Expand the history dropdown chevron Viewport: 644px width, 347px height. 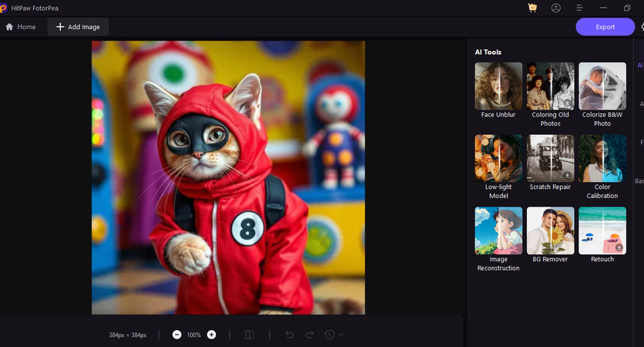tap(341, 335)
